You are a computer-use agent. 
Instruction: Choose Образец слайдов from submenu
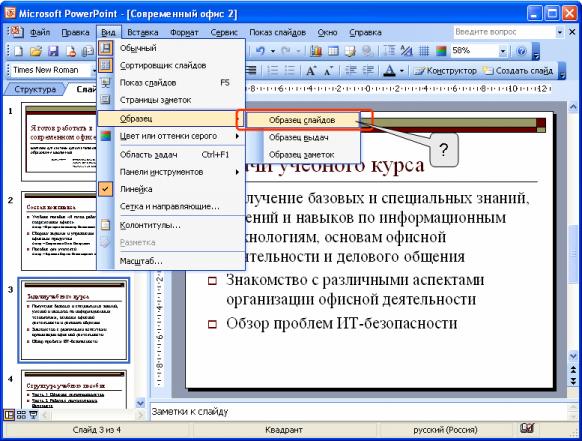coord(302,120)
